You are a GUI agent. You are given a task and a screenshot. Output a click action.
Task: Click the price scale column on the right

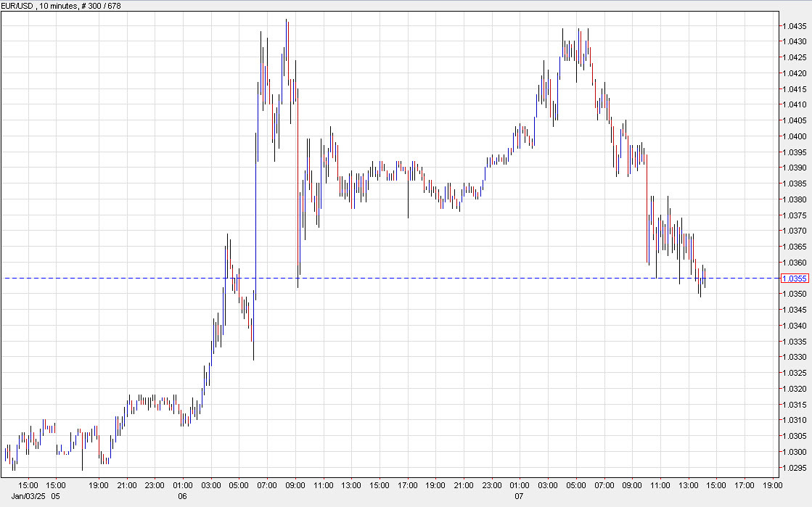(x=793, y=254)
